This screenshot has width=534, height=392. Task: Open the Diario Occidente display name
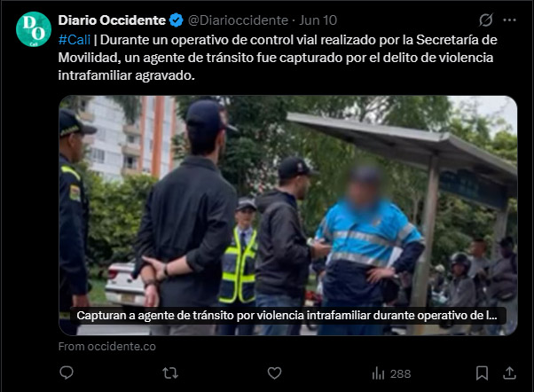pyautogui.click(x=112, y=20)
